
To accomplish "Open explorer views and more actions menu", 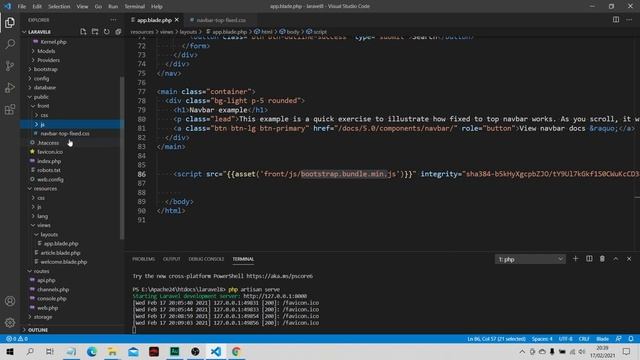I will (x=113, y=20).
